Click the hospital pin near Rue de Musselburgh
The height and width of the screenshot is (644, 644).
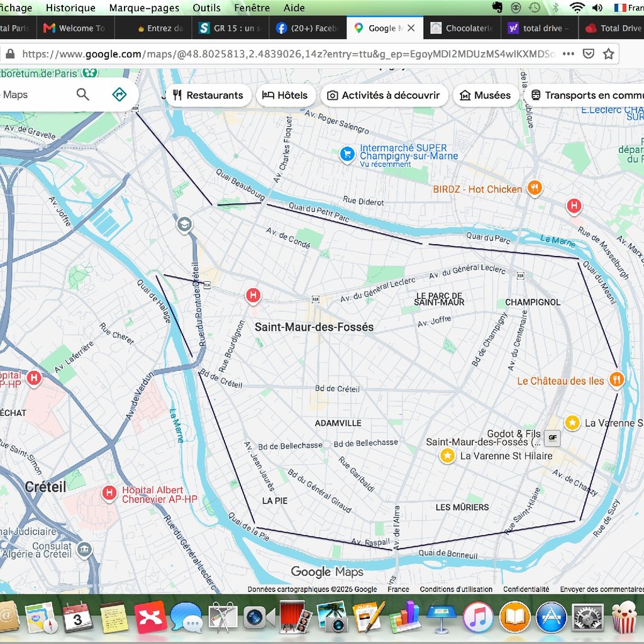click(574, 206)
